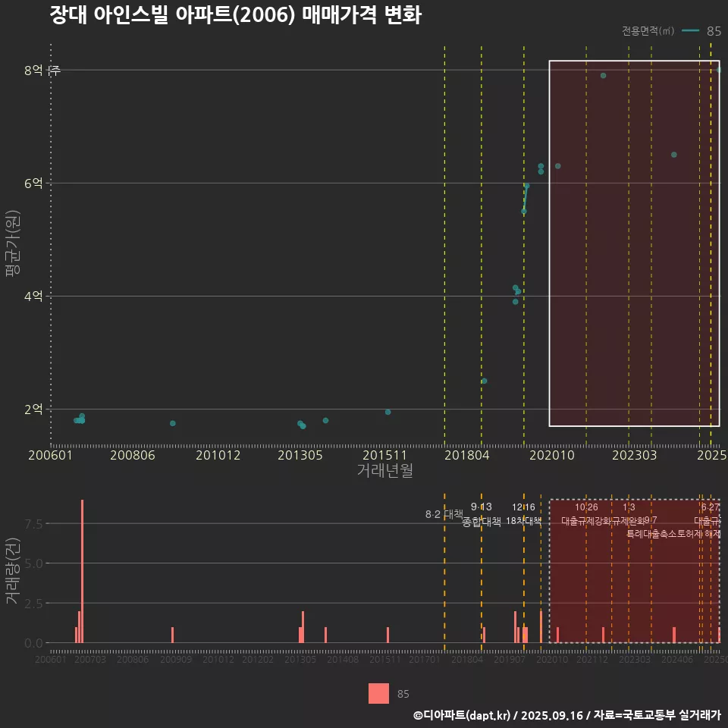Click the '85' label beside the red swatch
Viewport: 728px width, 728px height.
403,694
